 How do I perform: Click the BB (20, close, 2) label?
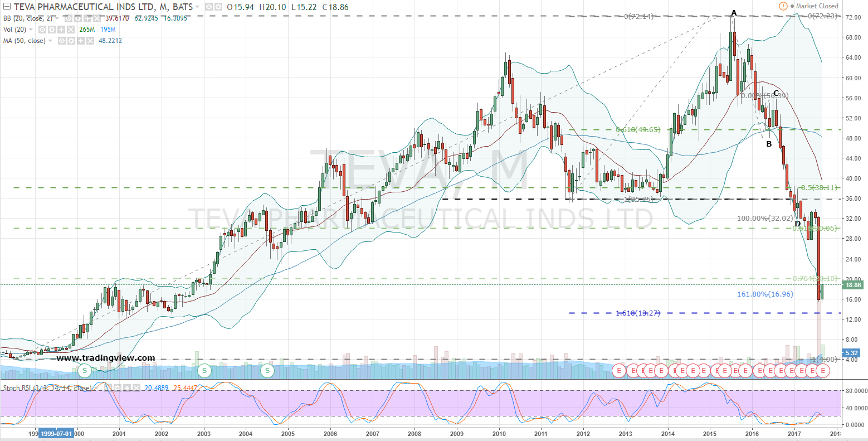point(28,18)
